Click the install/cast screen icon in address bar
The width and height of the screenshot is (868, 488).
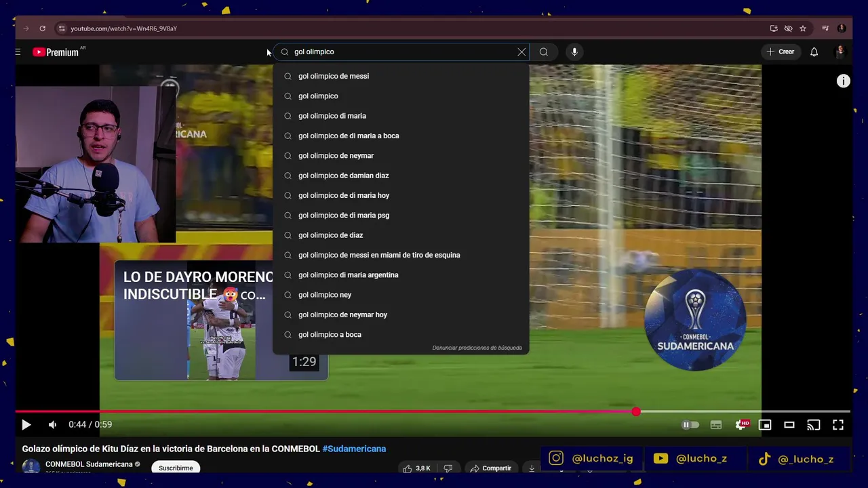[x=774, y=28]
